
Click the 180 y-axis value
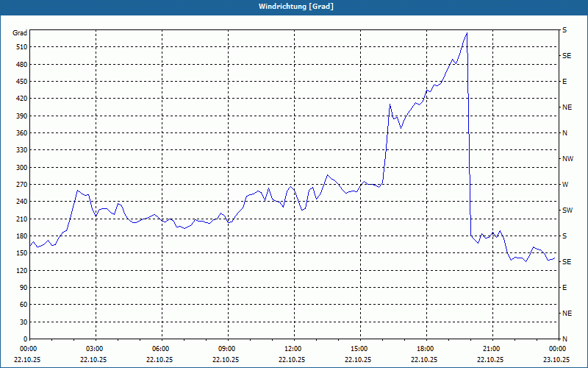coord(21,236)
